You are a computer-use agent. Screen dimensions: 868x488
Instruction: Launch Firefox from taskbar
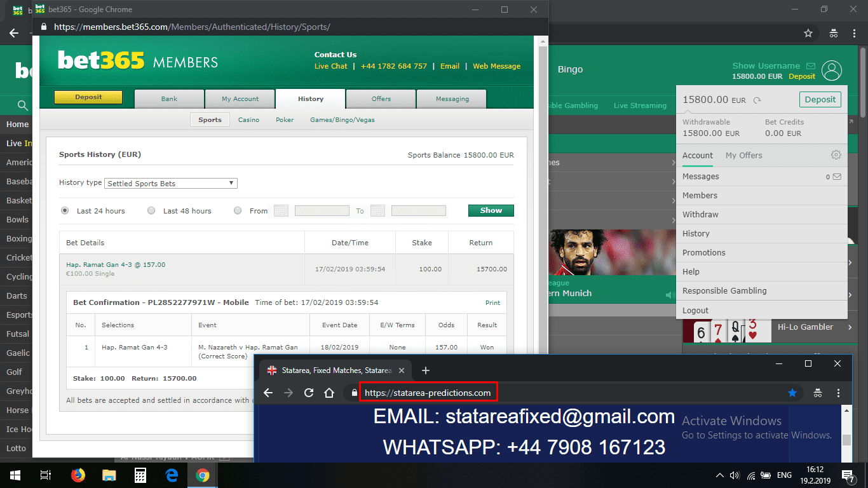(x=78, y=475)
